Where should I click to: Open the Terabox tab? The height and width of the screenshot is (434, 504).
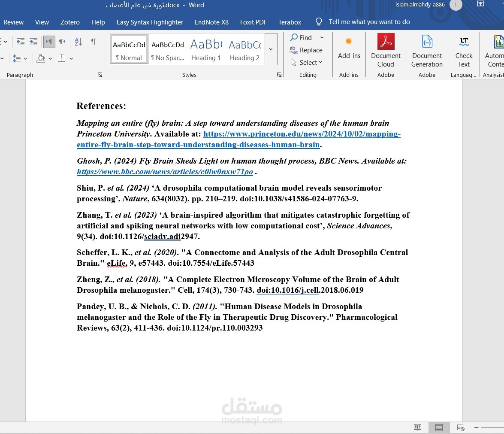click(290, 22)
